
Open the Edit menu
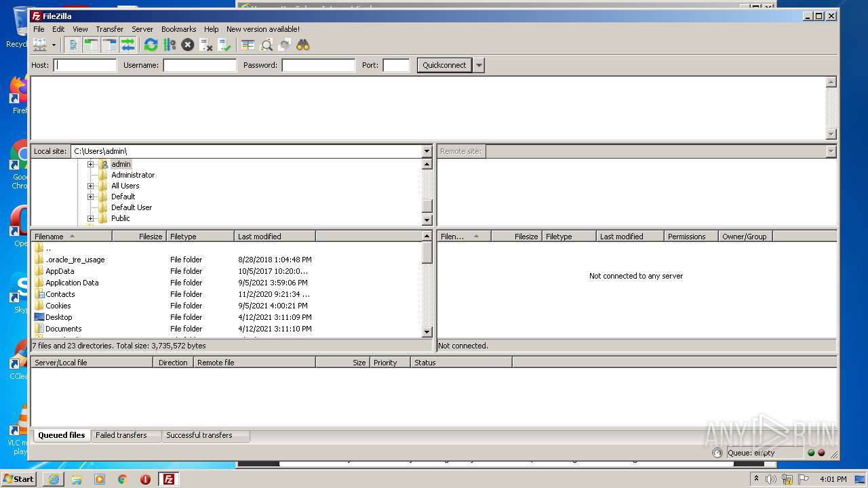tap(58, 29)
